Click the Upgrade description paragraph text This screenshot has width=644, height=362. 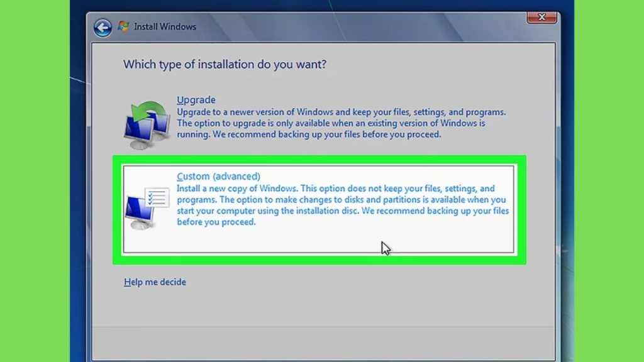click(x=341, y=123)
